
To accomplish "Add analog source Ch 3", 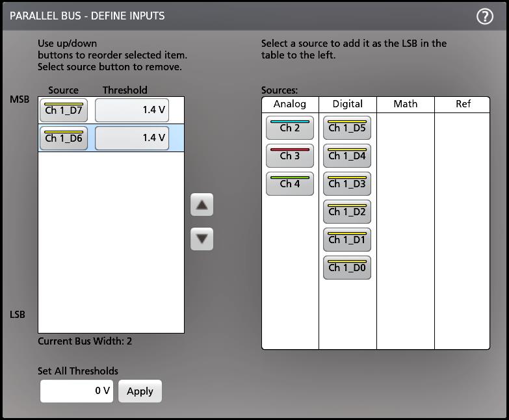I will coord(290,156).
